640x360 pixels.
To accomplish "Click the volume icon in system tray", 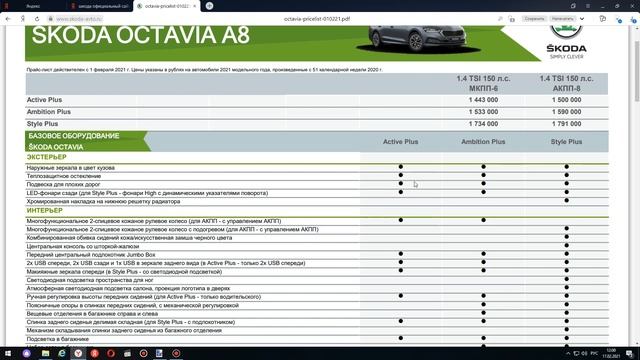I will click(584, 353).
